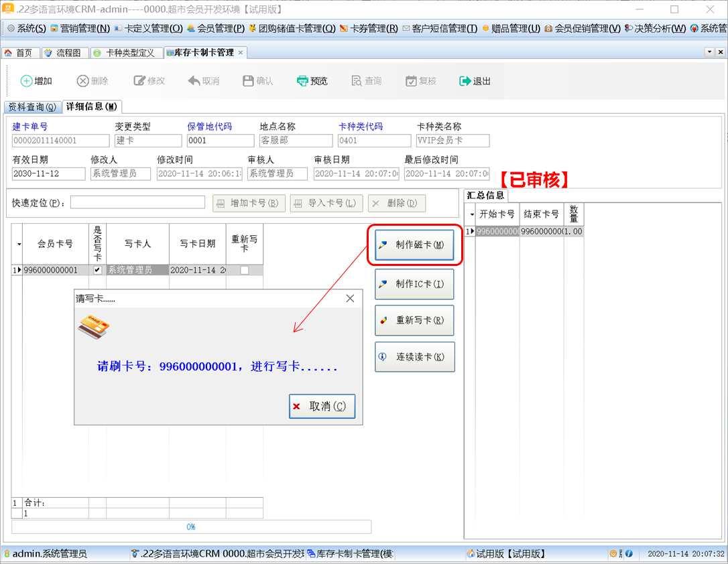Click the 删除(D) card number button
728x564 pixels.
[396, 203]
